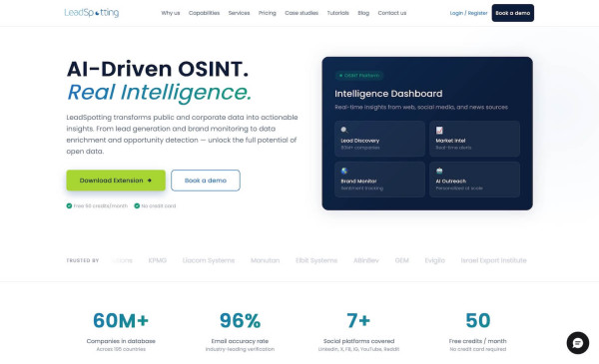Click the GEM name
599x364 pixels.
coord(402,260)
